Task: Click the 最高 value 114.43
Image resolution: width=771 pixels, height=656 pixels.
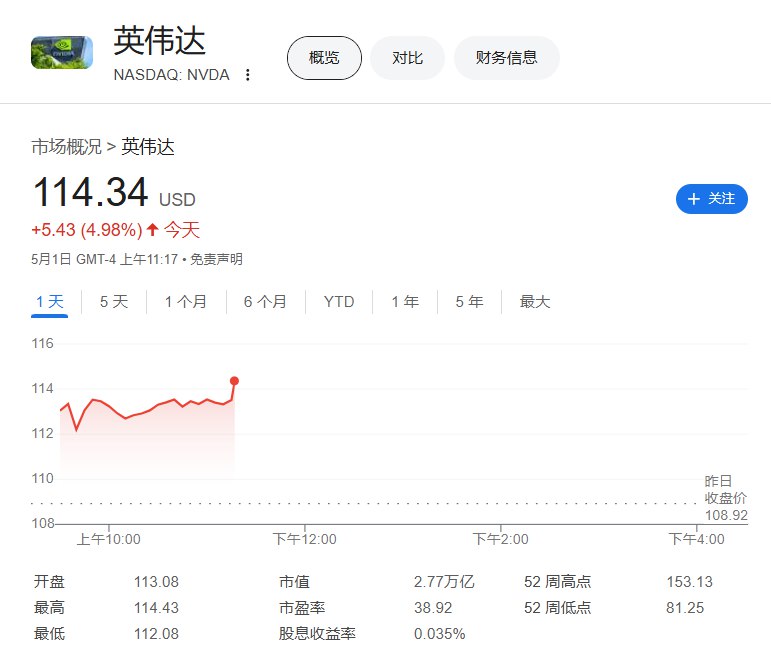Action: [x=156, y=608]
